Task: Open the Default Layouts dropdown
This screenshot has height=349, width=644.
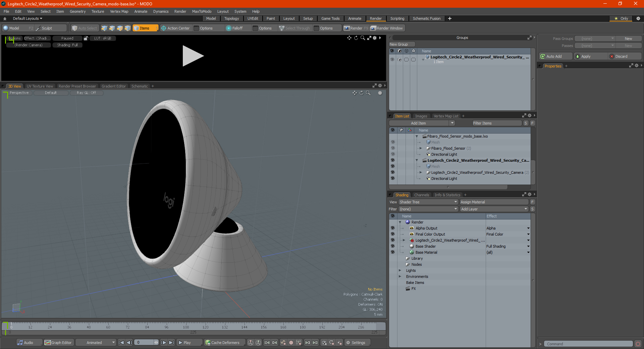Action: 28,18
